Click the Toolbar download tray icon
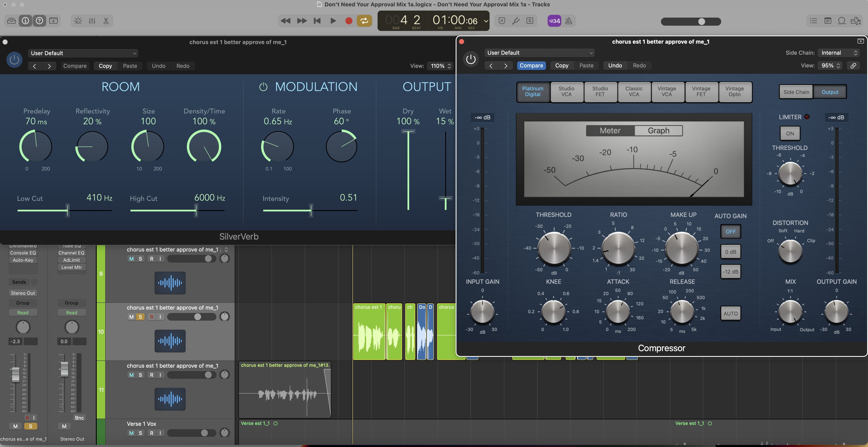The image size is (868, 447). pos(54,21)
